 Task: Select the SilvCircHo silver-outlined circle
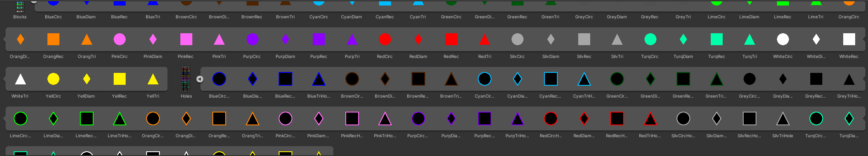click(x=683, y=118)
